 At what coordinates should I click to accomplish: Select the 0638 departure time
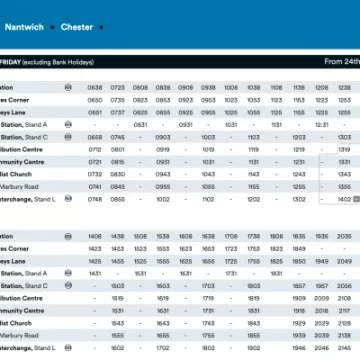point(95,88)
